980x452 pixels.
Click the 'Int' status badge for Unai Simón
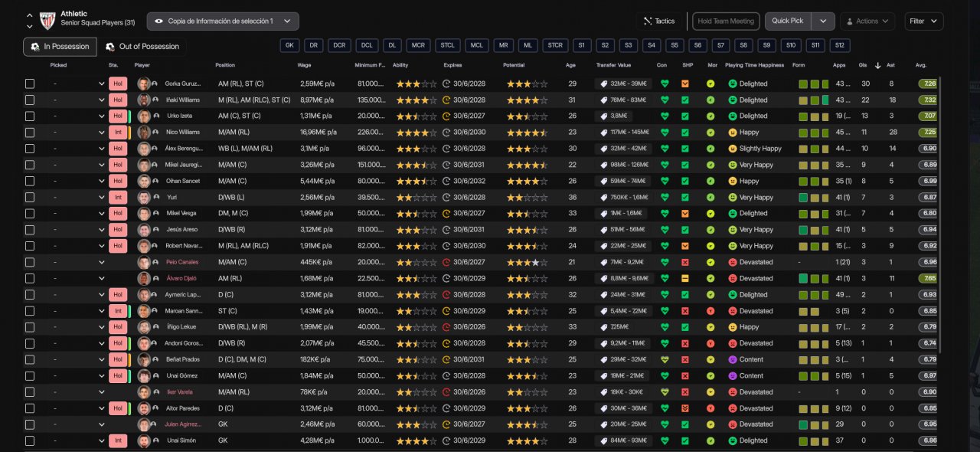118,441
